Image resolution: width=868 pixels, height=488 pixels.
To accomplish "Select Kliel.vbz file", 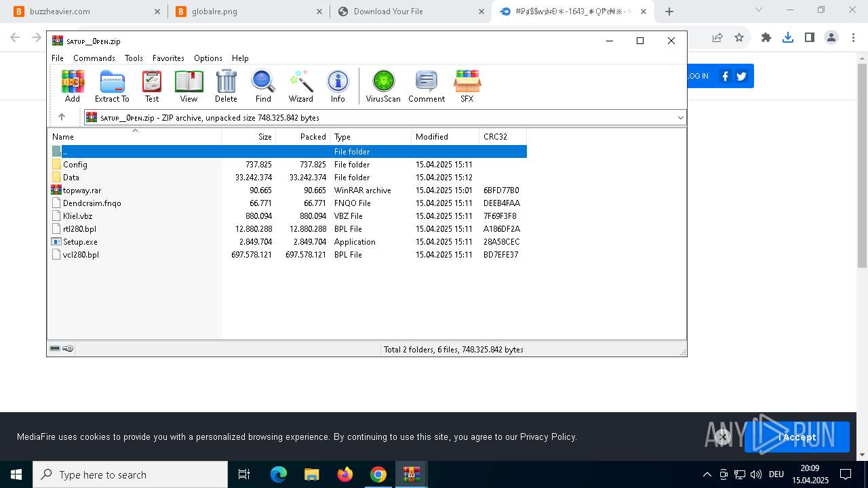I will point(288,216).
